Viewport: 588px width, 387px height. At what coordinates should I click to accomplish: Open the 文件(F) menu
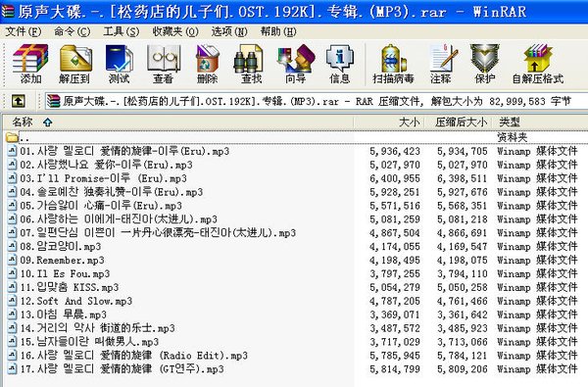(23, 31)
